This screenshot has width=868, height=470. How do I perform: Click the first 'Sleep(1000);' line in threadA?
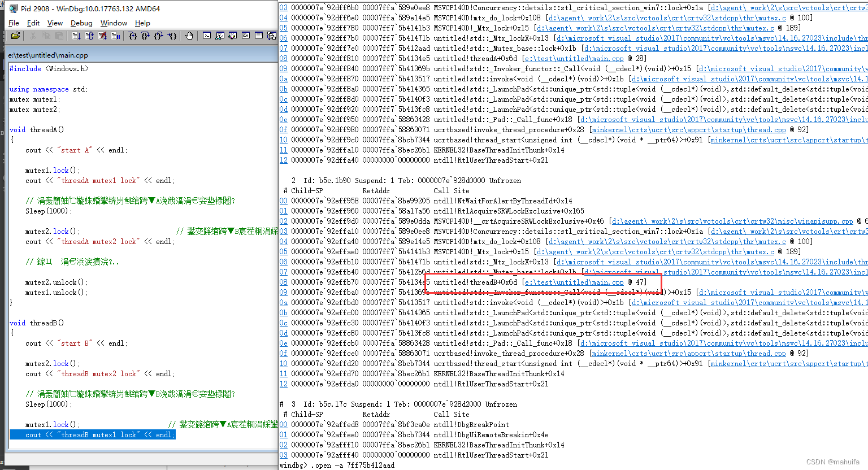[49, 211]
